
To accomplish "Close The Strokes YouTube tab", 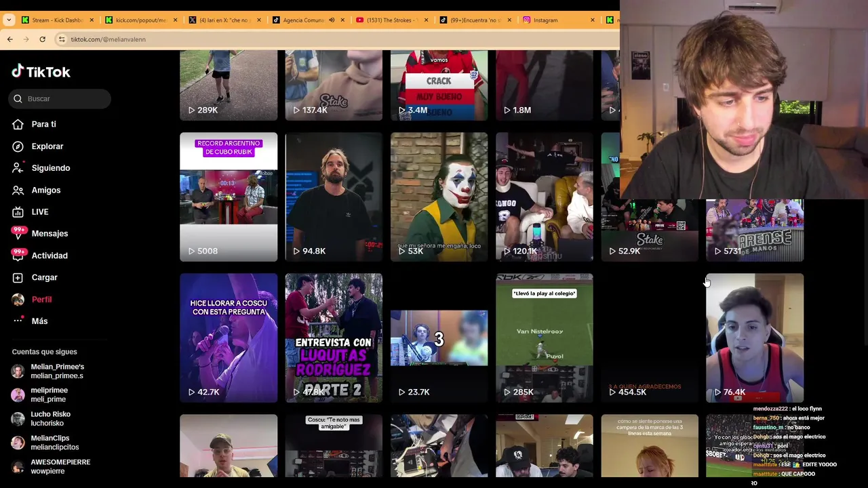I will [426, 20].
